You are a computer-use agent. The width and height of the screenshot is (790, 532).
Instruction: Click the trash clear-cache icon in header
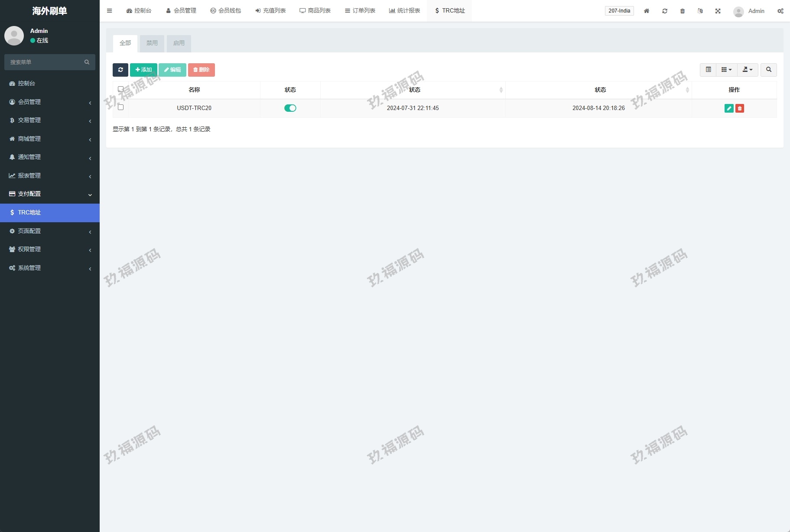point(682,11)
